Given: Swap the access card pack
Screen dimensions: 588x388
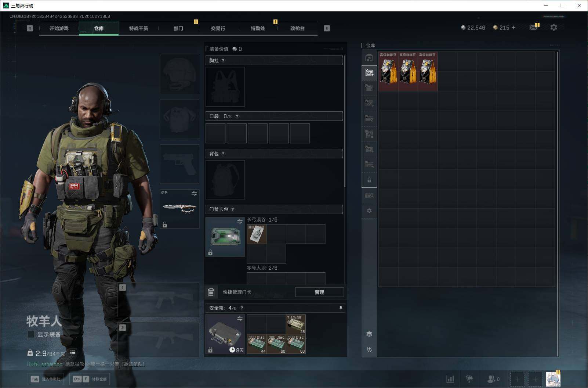Looking at the screenshot, I should tap(240, 221).
